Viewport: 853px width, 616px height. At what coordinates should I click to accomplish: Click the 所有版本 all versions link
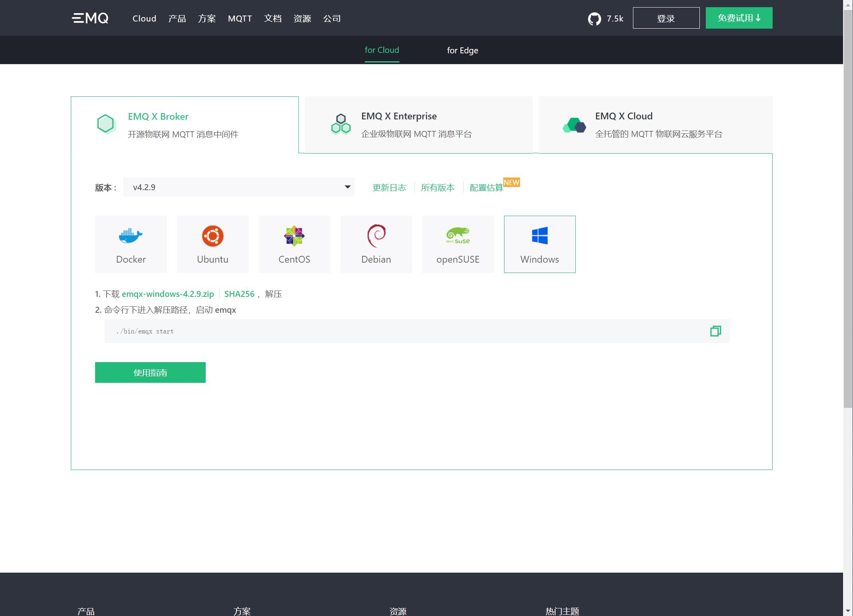click(438, 187)
